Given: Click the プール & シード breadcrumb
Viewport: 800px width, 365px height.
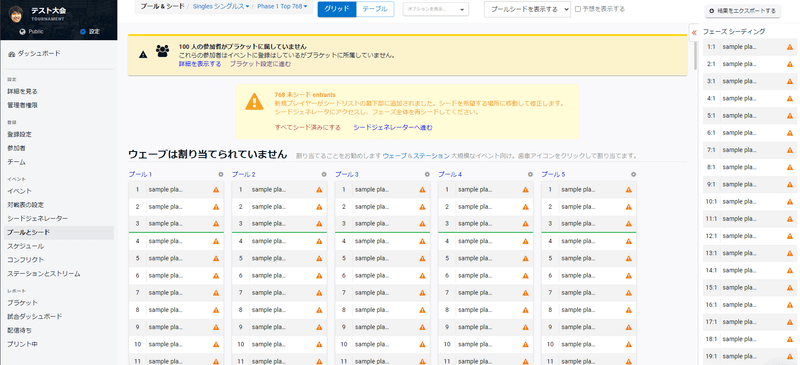Looking at the screenshot, I should [163, 7].
